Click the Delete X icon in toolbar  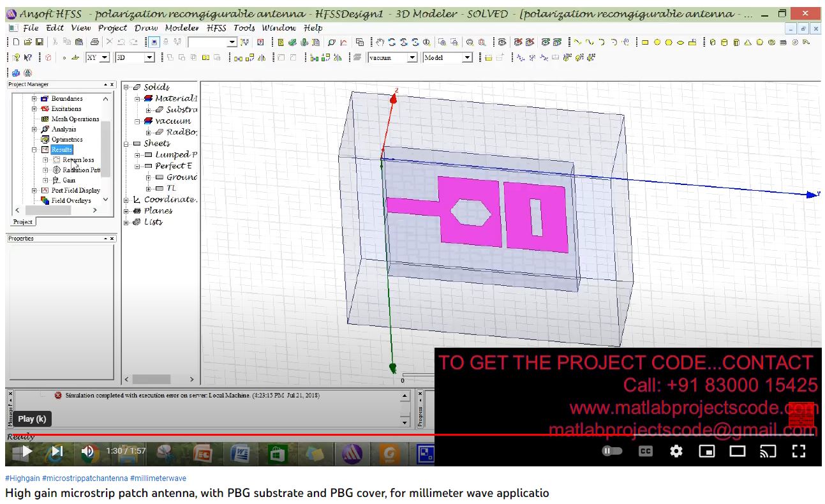[x=110, y=42]
